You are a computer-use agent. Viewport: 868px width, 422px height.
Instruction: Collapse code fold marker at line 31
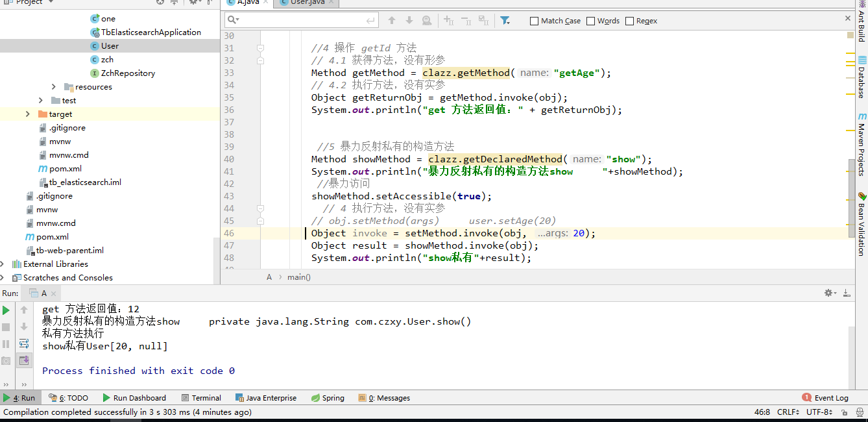(x=260, y=48)
